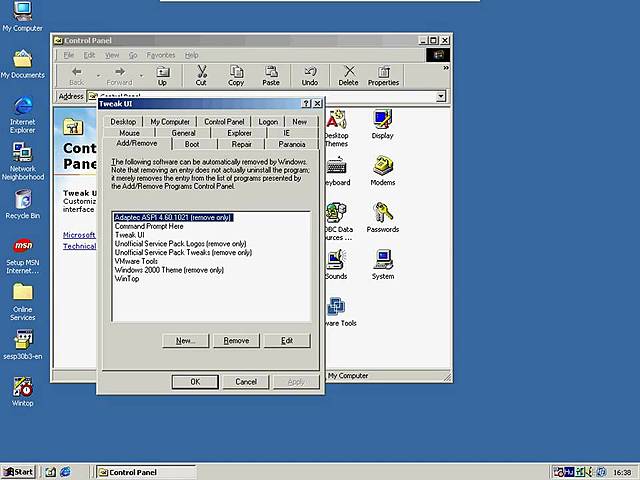This screenshot has width=640, height=480.
Task: Click the Cut toolbar icon
Action: tap(201, 76)
